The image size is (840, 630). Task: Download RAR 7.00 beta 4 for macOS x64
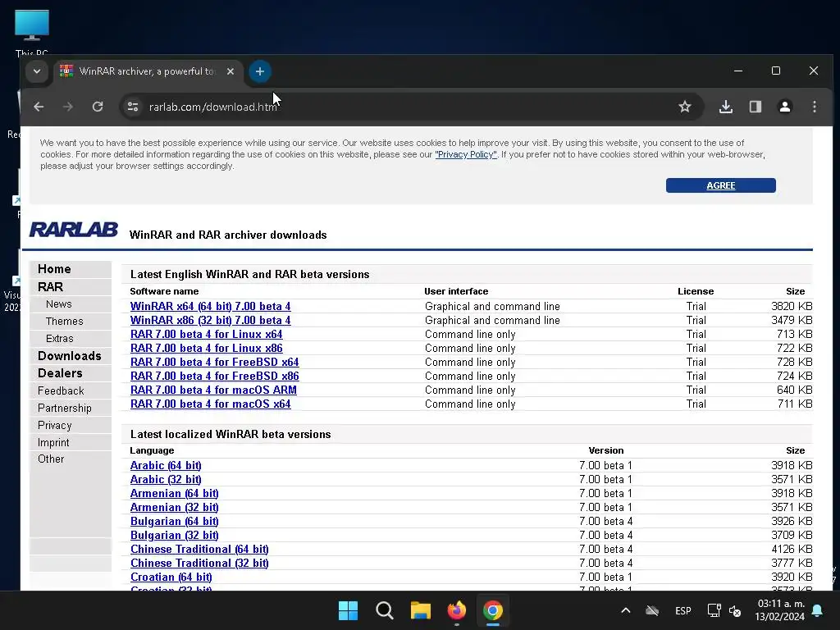(211, 404)
